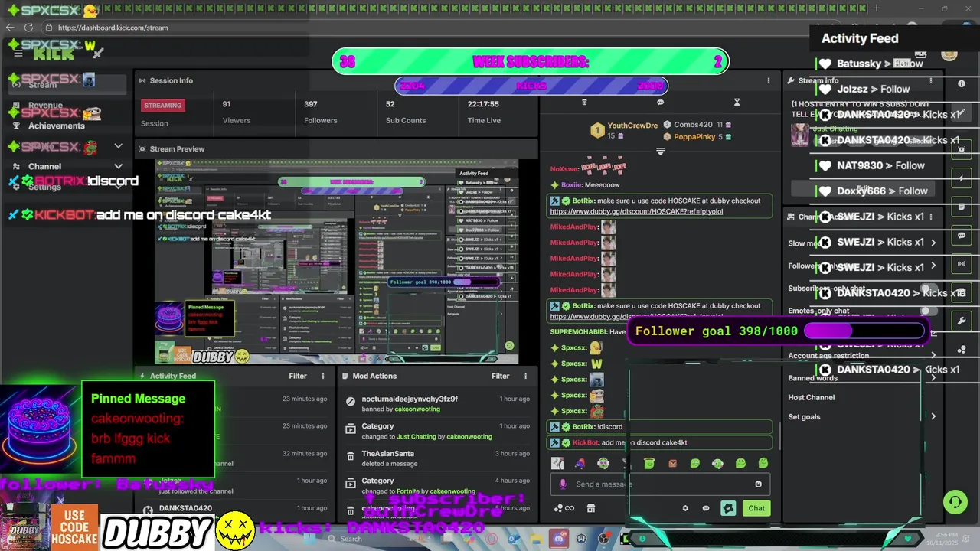Expand Banned words chevron
The height and width of the screenshot is (551, 980).
click(x=933, y=378)
